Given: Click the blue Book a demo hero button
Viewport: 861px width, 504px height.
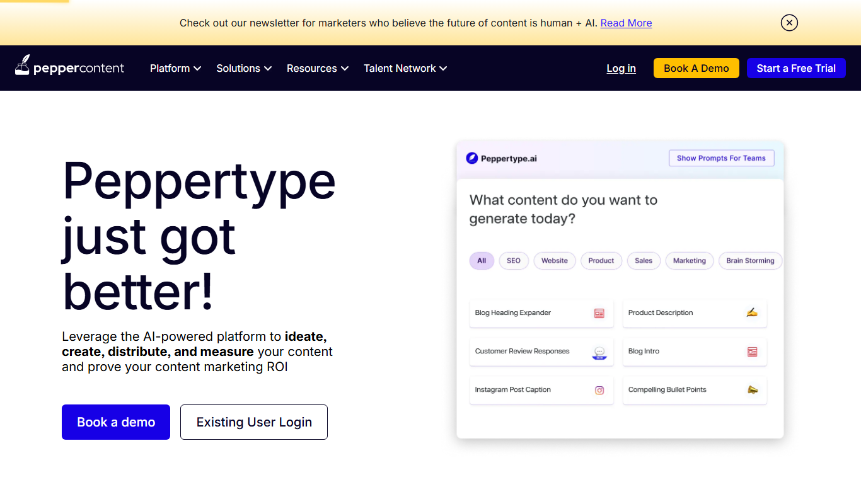Looking at the screenshot, I should point(116,422).
